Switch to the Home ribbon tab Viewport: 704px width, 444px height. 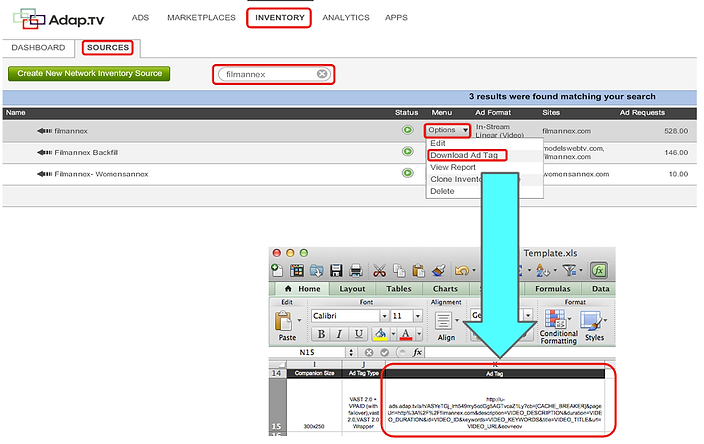click(303, 289)
